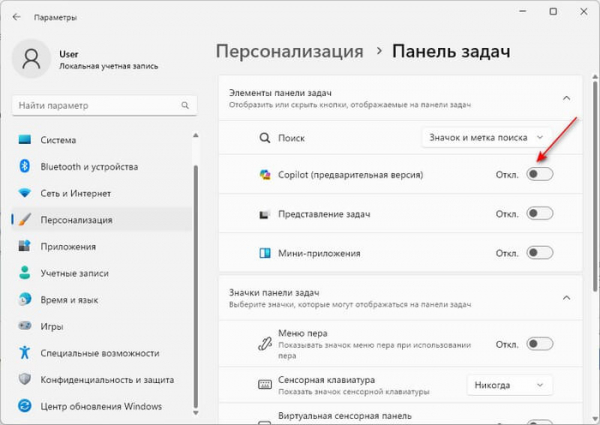Viewport: 600px width, 425px height.
Task: Click the main panel vertical scrollbar
Action: coord(595,186)
